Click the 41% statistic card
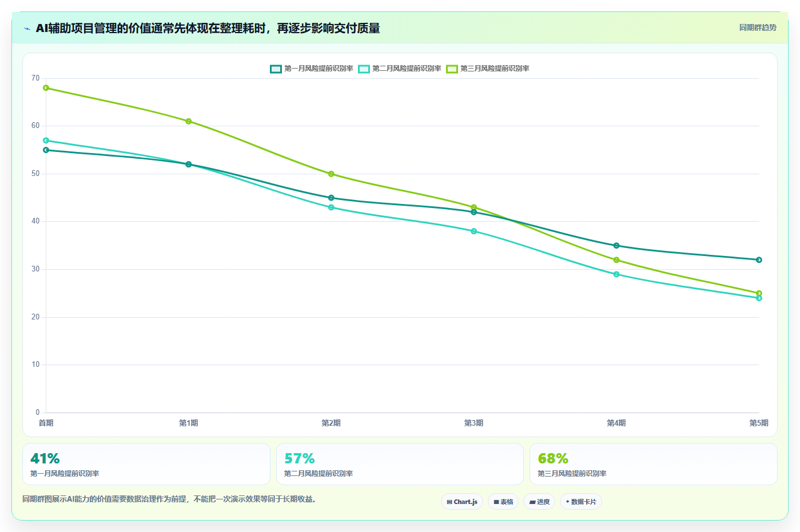 tap(146, 464)
